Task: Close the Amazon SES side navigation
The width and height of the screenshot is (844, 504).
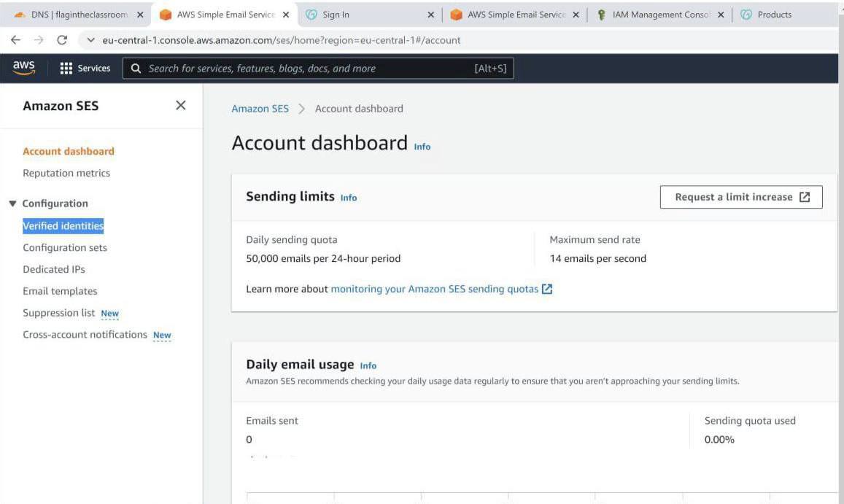Action: [181, 106]
